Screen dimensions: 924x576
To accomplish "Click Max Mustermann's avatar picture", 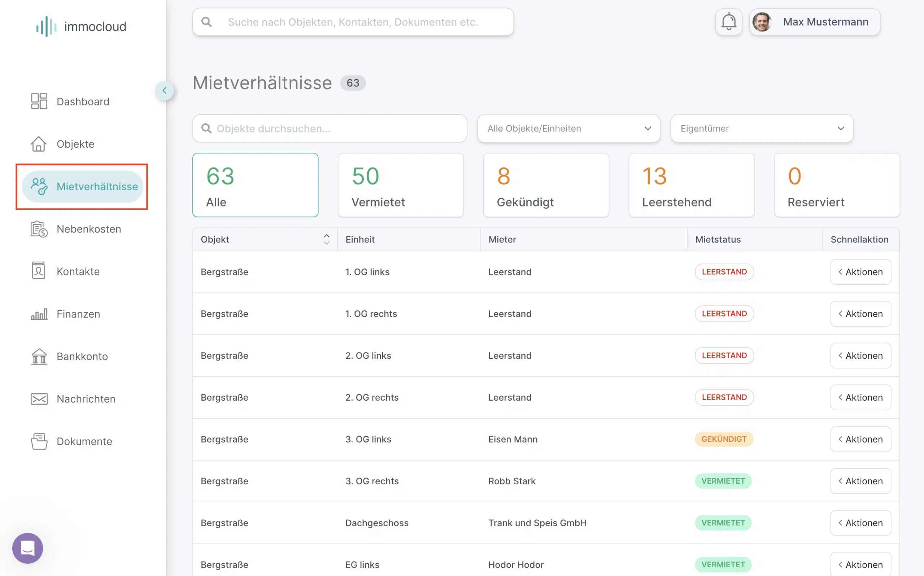I will pyautogui.click(x=762, y=22).
